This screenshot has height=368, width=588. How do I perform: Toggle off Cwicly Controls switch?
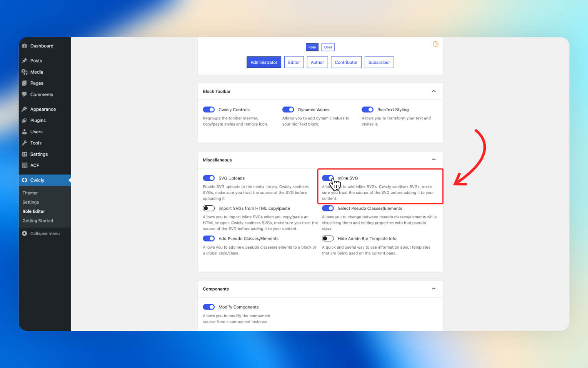(x=209, y=110)
